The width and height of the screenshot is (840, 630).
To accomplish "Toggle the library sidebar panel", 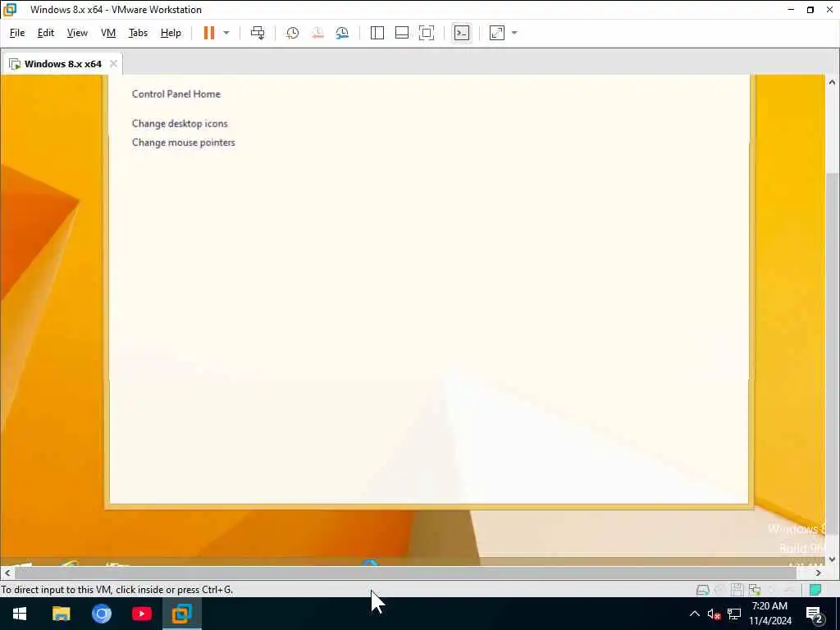I will [x=377, y=33].
